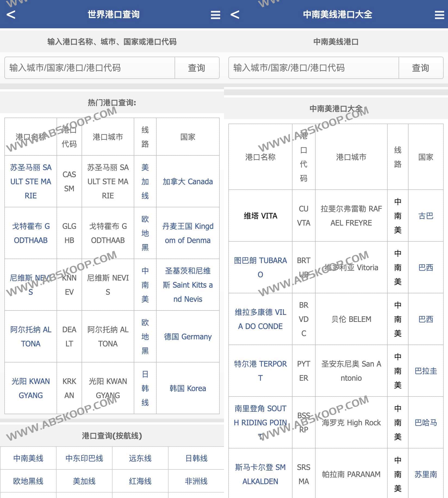Open the 日韩线 route link
The height and width of the screenshot is (498, 448).
point(196,458)
